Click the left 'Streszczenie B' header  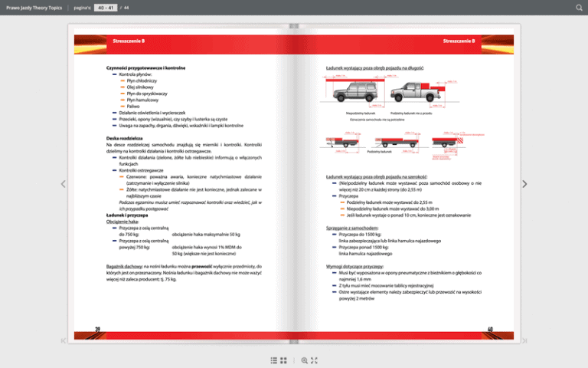(129, 40)
